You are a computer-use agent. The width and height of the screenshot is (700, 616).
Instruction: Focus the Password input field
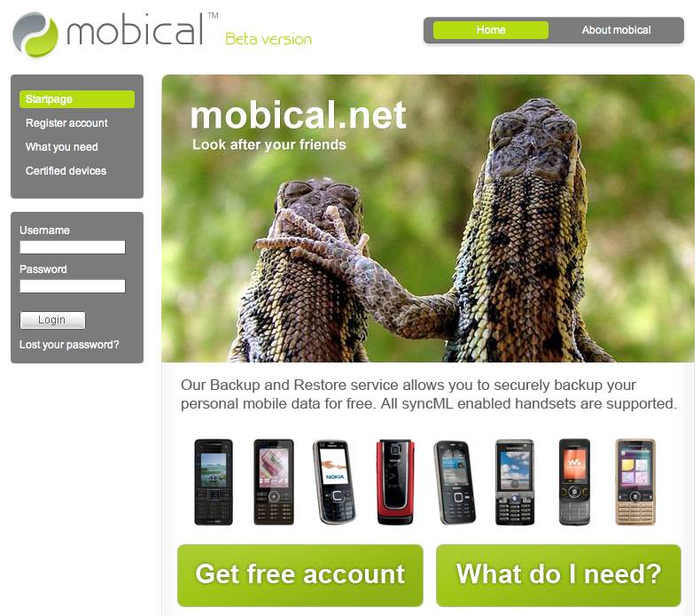[73, 286]
